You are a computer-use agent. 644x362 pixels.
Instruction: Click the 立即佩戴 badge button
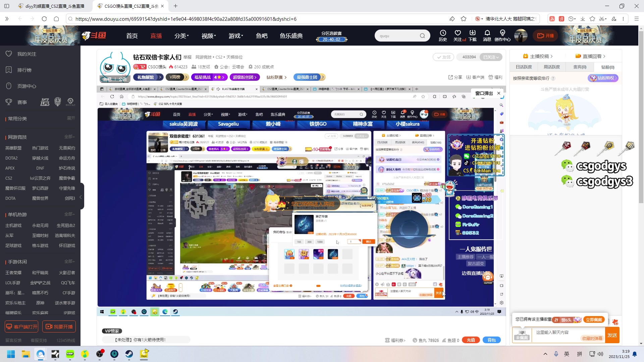tap(594, 320)
